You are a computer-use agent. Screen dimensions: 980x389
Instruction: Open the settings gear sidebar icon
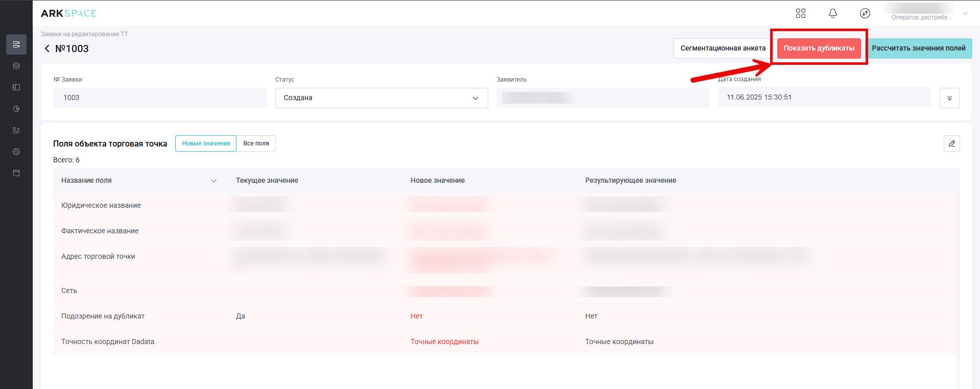[x=16, y=152]
